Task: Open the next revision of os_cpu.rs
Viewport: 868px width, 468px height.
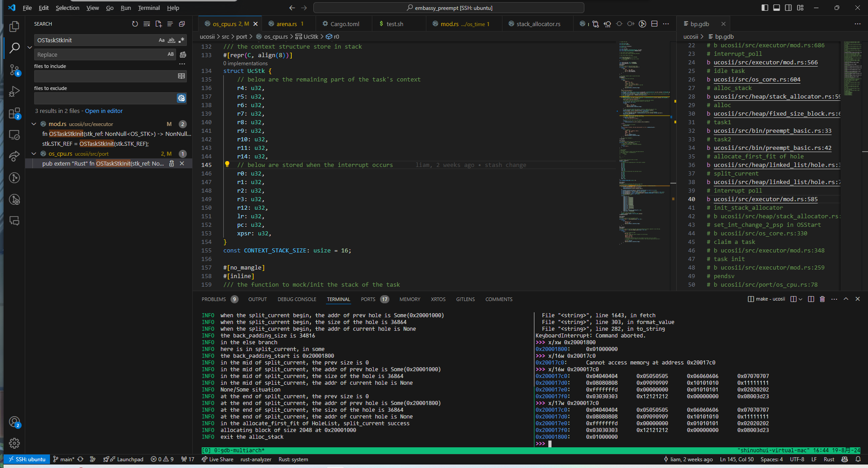Action: (x=631, y=24)
